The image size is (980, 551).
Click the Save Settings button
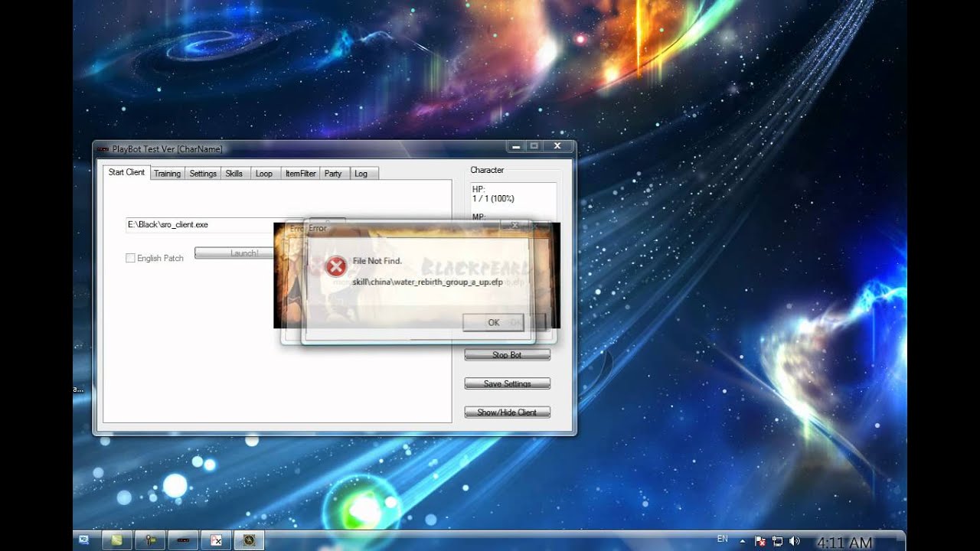point(507,383)
